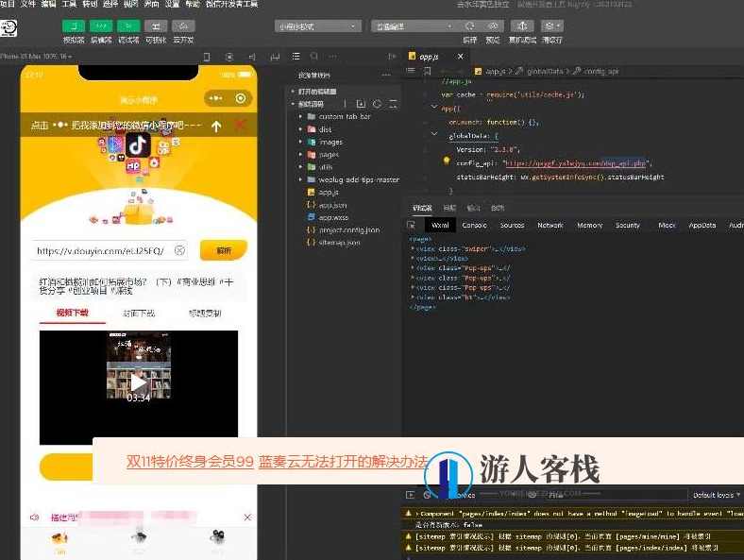Open app.json in the file tree
744x560 pixels.
point(332,205)
